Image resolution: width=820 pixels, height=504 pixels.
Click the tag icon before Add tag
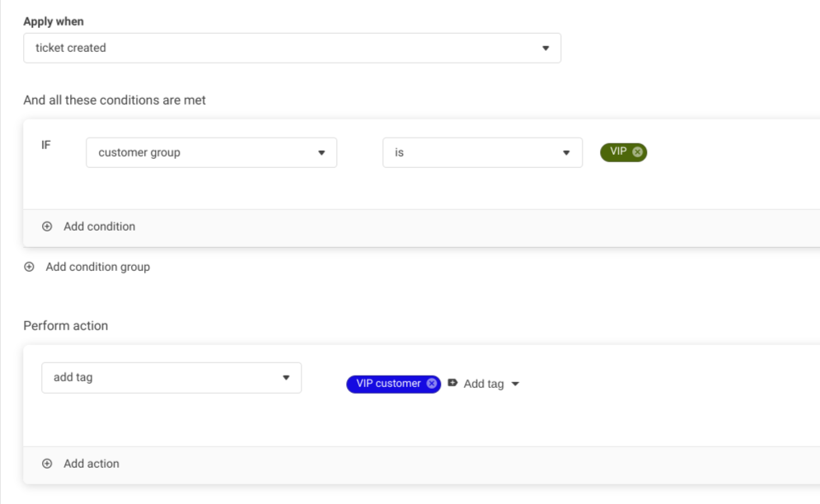pyautogui.click(x=452, y=383)
